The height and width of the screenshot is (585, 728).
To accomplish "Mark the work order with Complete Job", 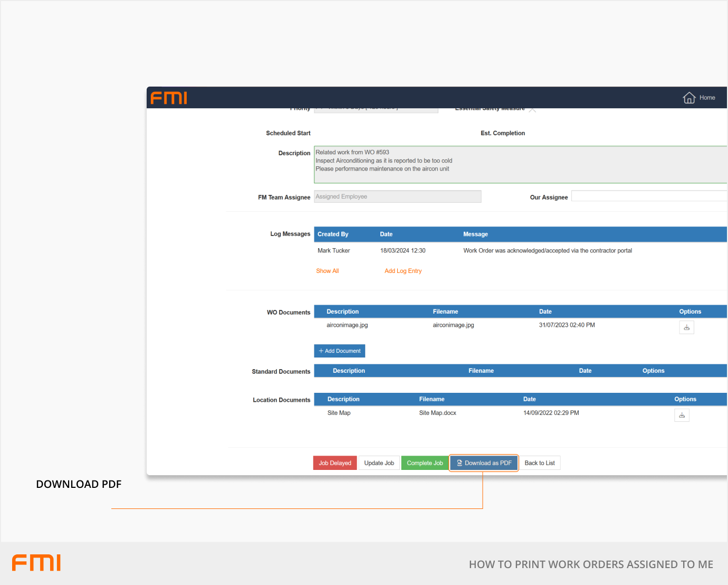I will point(425,463).
